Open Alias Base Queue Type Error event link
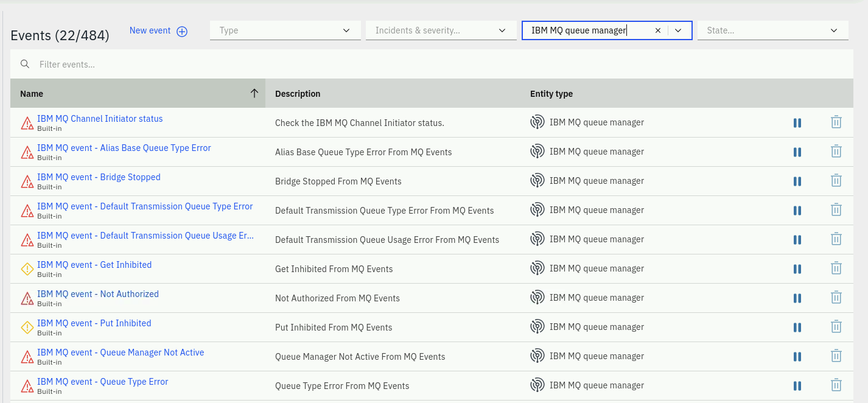The height and width of the screenshot is (403, 868). pos(124,148)
